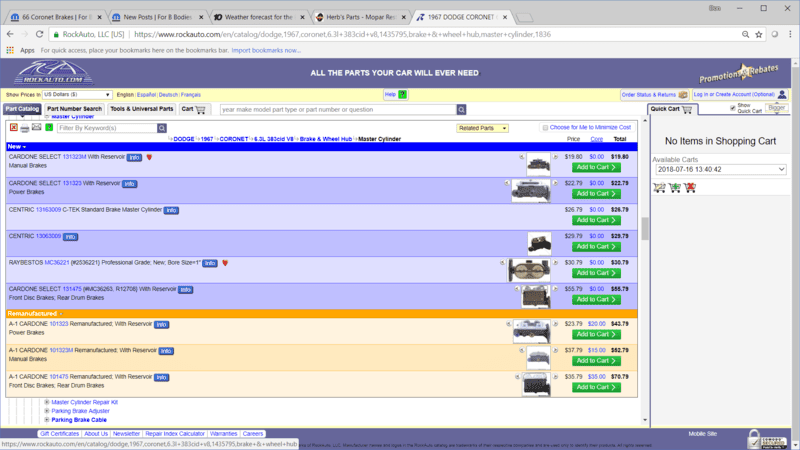Click next-image arrow for Cardone 131323M thumbnail
The width and height of the screenshot is (800, 450).
[x=556, y=157]
